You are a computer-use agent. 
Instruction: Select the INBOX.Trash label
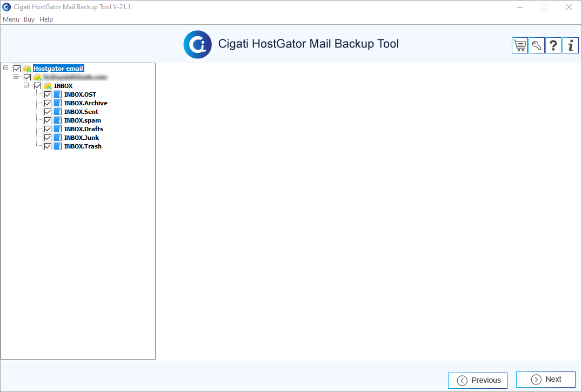point(83,146)
